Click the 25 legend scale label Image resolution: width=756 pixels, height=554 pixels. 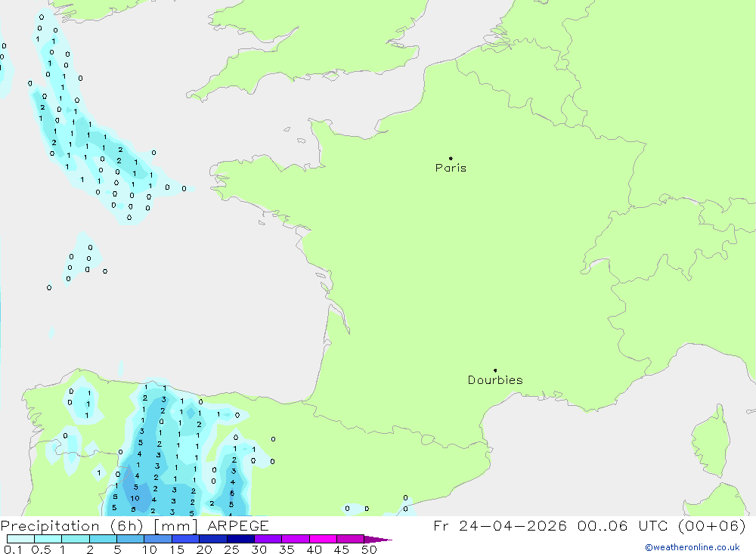pyautogui.click(x=231, y=549)
